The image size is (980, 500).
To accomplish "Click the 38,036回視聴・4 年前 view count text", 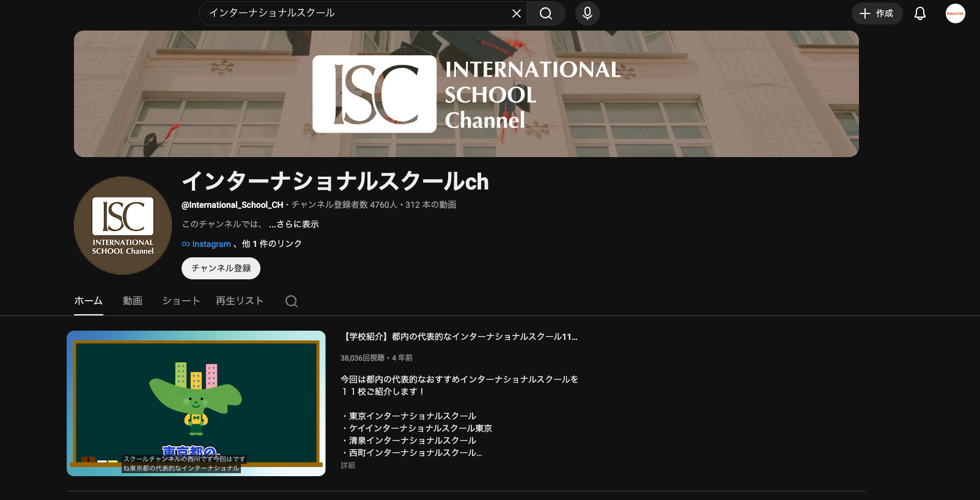I will coord(377,358).
